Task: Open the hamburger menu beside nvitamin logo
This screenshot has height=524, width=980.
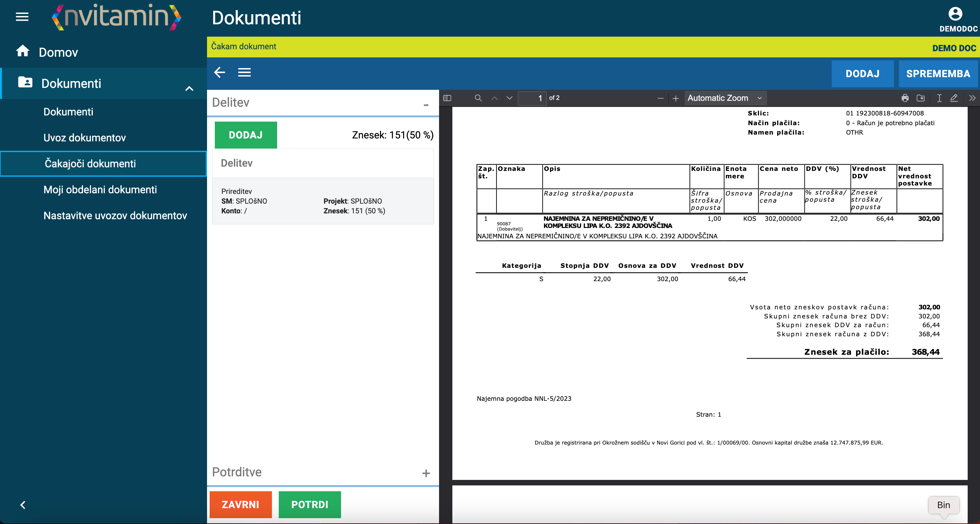Action: (22, 17)
